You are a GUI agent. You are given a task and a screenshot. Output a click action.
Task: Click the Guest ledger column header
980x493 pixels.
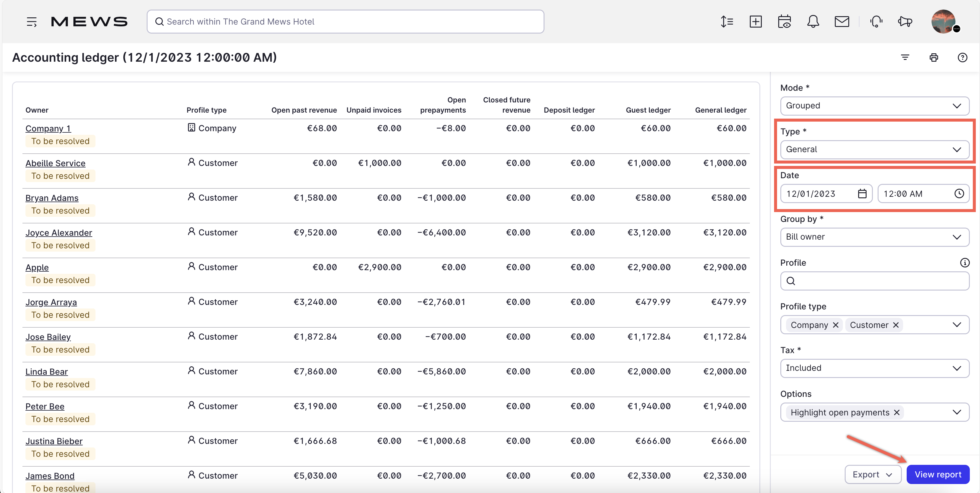(648, 110)
